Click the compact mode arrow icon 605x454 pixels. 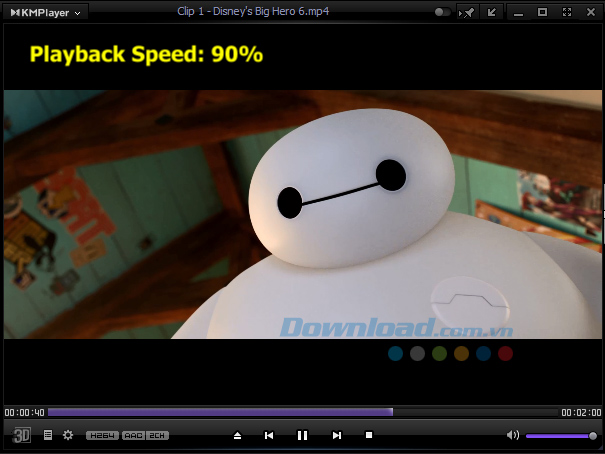[x=492, y=12]
